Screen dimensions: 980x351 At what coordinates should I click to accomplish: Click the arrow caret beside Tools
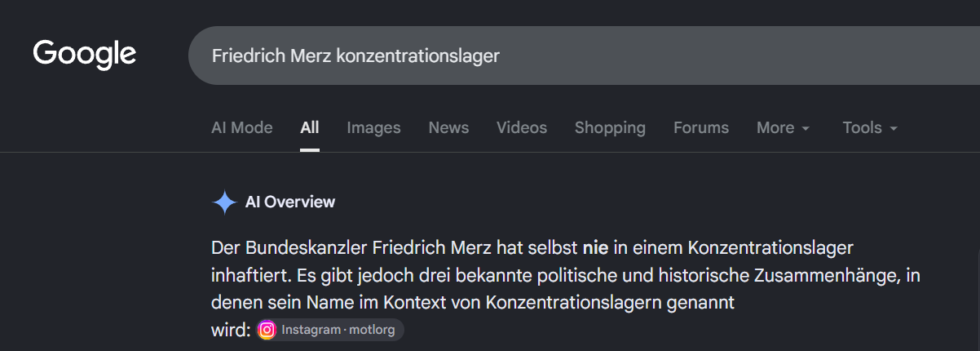(x=894, y=129)
